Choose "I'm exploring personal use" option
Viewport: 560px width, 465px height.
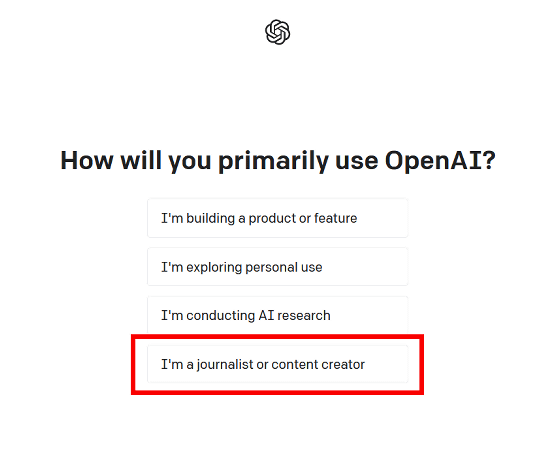click(x=278, y=267)
